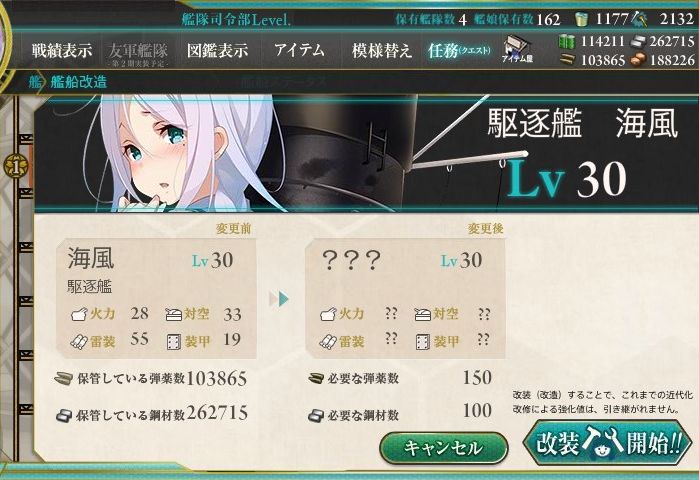Click the 改装開始!! remodel start button
Image resolution: width=699 pixels, height=480 pixels.
pos(609,443)
